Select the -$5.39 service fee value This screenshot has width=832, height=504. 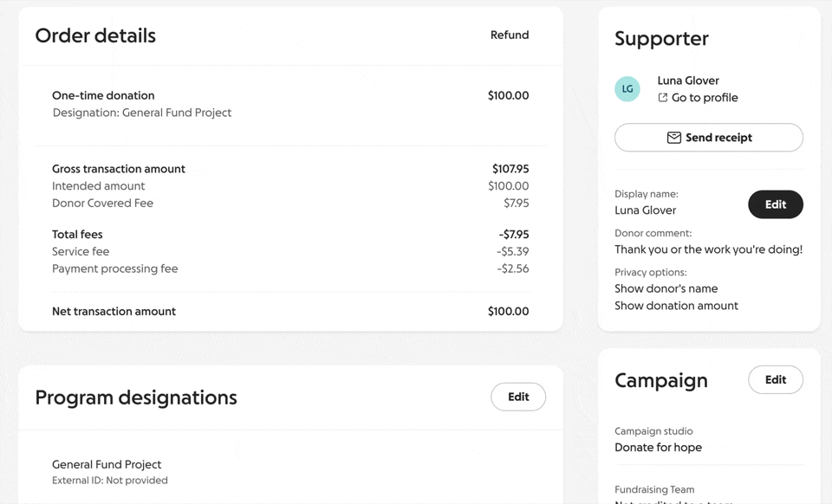click(512, 251)
